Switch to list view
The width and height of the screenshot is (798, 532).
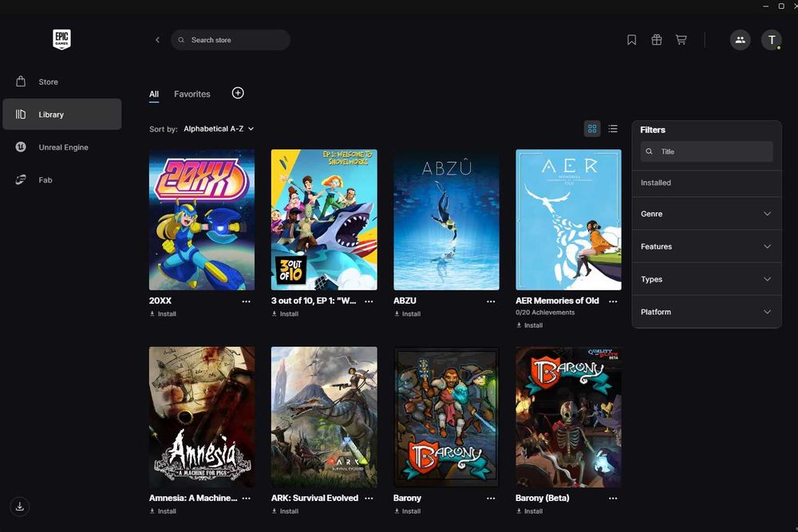613,128
